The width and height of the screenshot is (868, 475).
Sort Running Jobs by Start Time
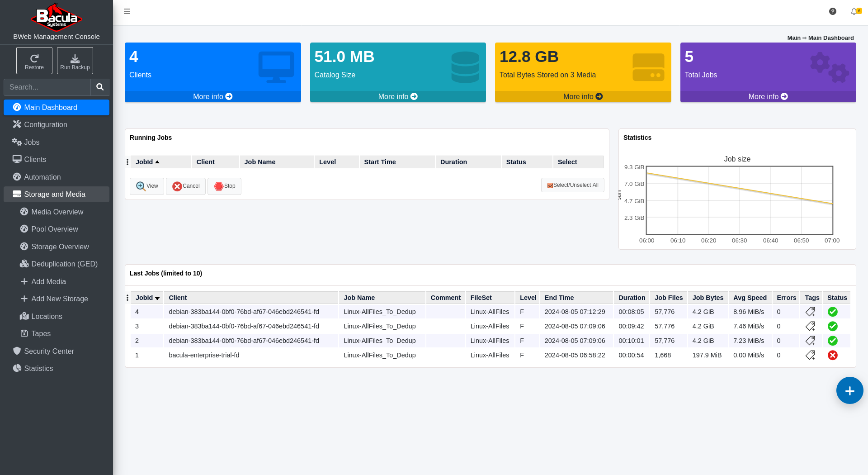397,162
